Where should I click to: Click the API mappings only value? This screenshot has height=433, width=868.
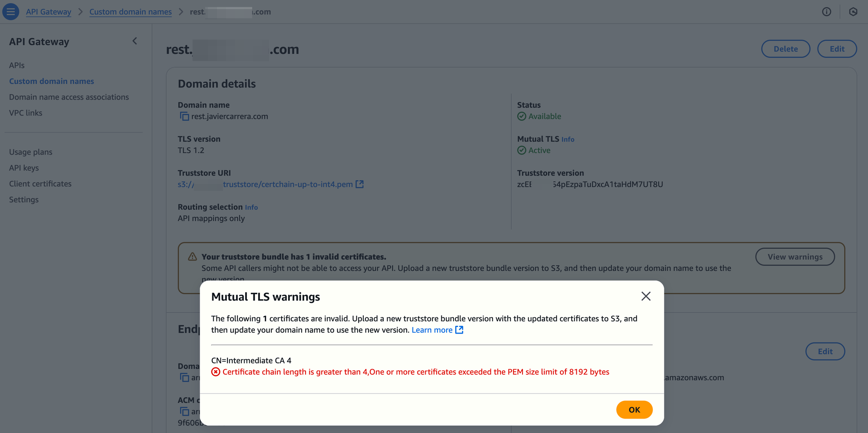[211, 218]
